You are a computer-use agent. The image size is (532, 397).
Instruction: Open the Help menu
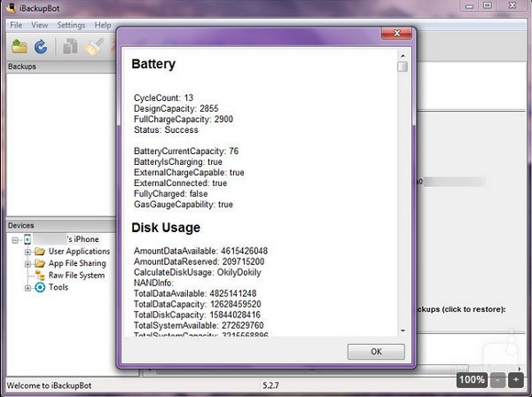pyautogui.click(x=103, y=25)
